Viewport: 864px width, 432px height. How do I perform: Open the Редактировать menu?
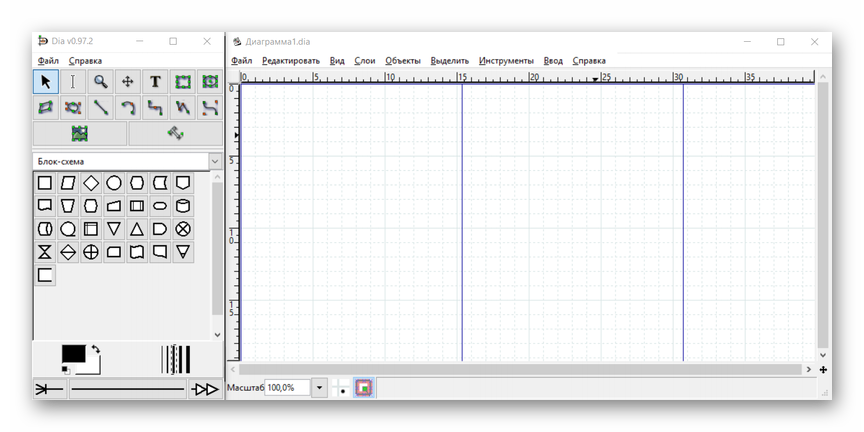[x=291, y=61]
